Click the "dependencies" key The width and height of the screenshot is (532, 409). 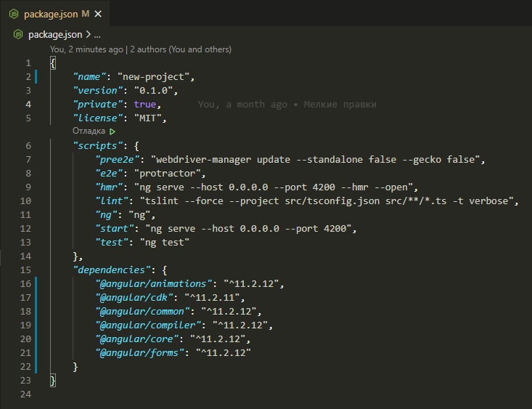pyautogui.click(x=112, y=270)
